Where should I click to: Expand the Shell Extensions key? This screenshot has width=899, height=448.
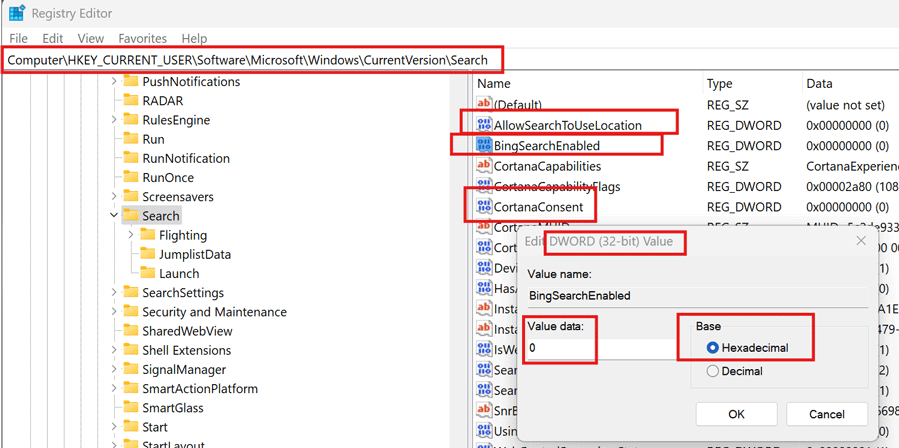[114, 350]
